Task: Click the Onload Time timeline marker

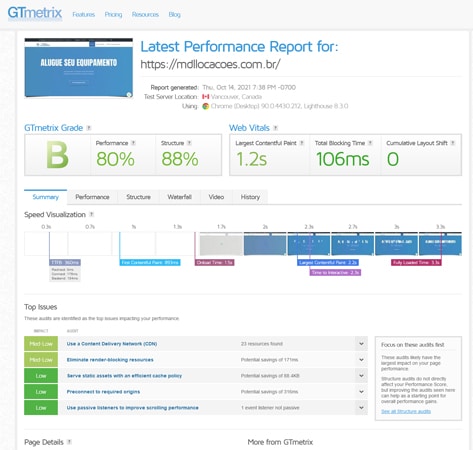Action: pyautogui.click(x=214, y=263)
